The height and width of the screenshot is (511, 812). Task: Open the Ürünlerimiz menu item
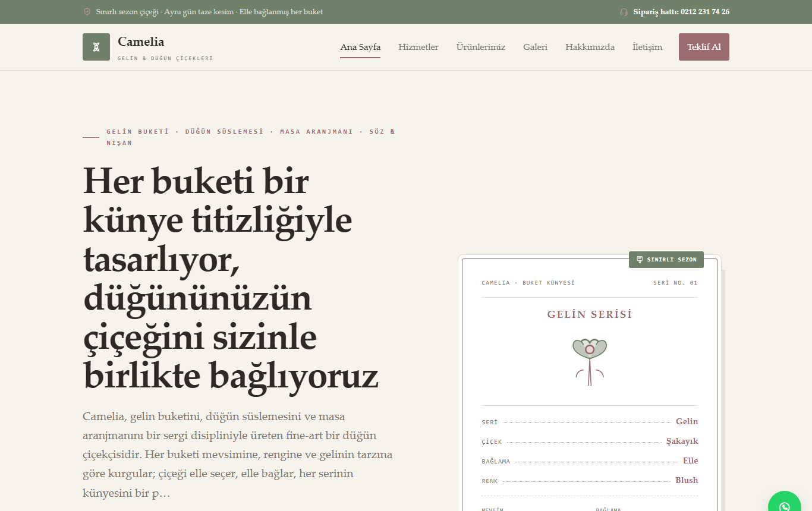[481, 47]
